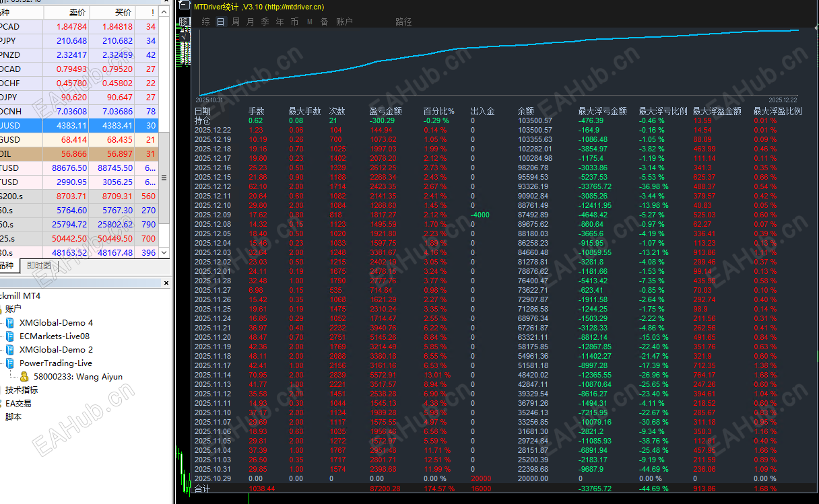819x504 pixels.
Task: Select the Market Watch row with bid 210.648
Action: point(79,41)
